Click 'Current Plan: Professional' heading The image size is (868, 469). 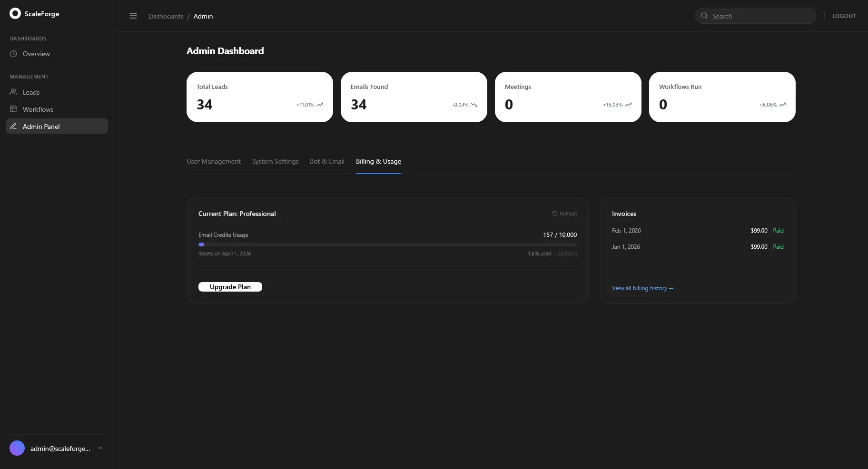coord(237,214)
